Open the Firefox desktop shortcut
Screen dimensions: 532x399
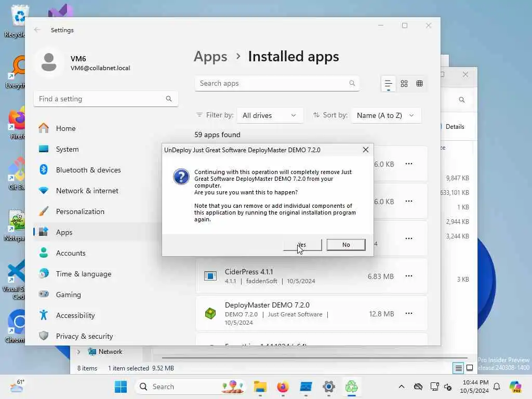pos(16,123)
